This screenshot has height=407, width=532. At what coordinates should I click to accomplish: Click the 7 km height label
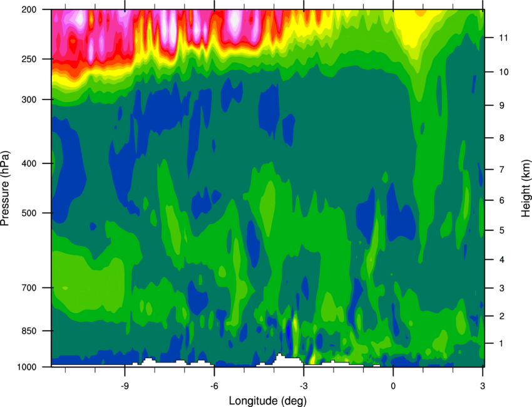(502, 170)
